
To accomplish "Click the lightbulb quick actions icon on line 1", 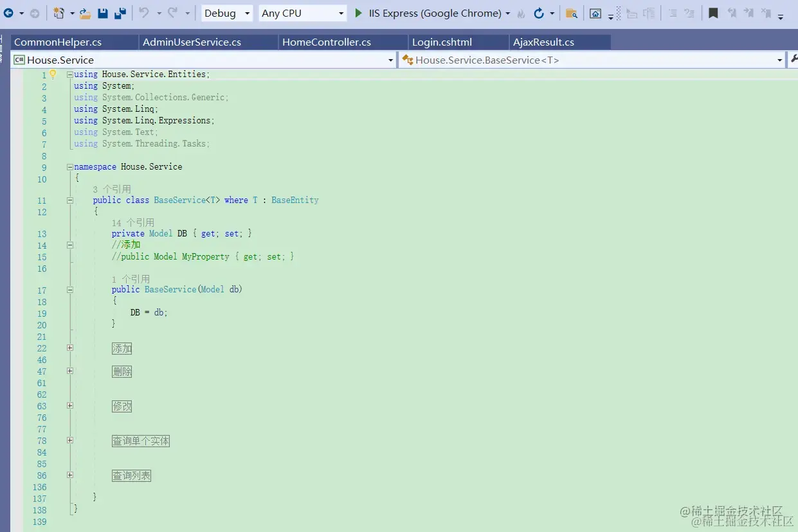I will pyautogui.click(x=53, y=74).
